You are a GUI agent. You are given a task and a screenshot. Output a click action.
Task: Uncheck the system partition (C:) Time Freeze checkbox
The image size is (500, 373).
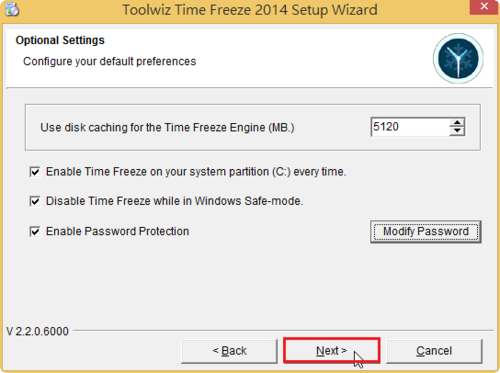point(35,172)
